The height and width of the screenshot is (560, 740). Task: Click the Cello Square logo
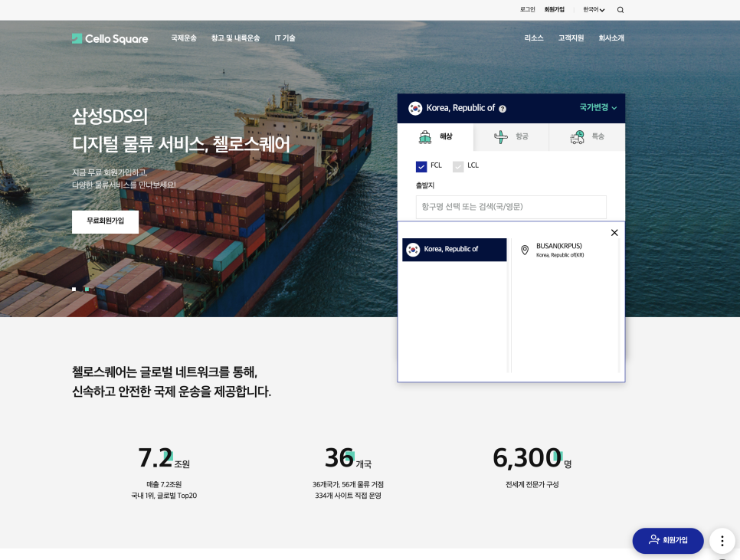pos(110,38)
